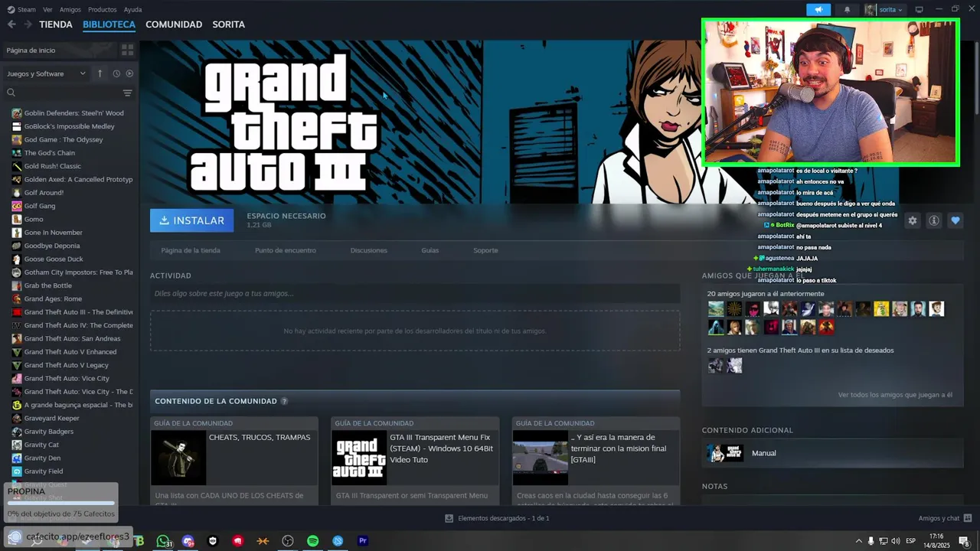Click the ready-to-play filter icon

point(129,73)
